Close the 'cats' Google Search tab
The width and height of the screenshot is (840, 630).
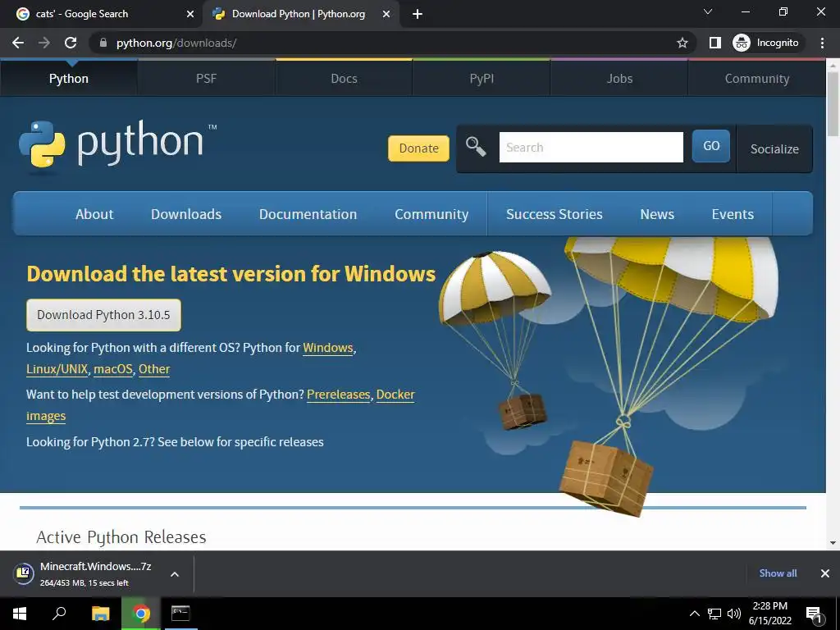pos(190,14)
